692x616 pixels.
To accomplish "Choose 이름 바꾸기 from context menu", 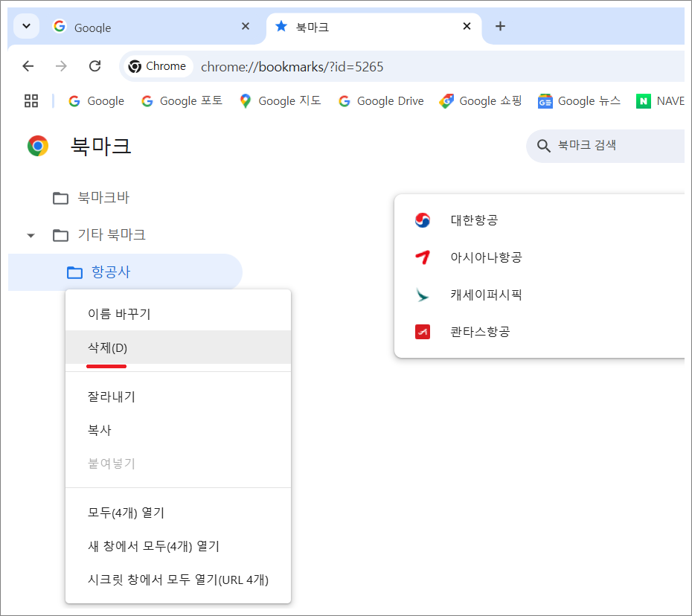I will (x=179, y=314).
